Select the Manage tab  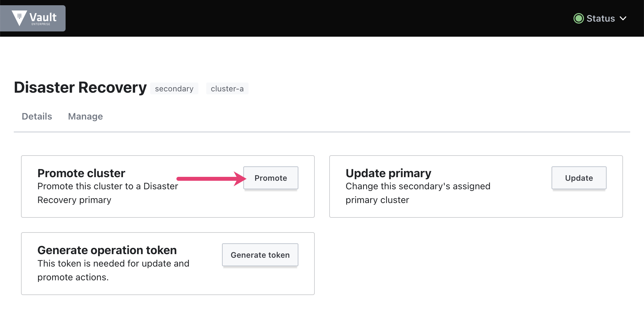pos(85,116)
